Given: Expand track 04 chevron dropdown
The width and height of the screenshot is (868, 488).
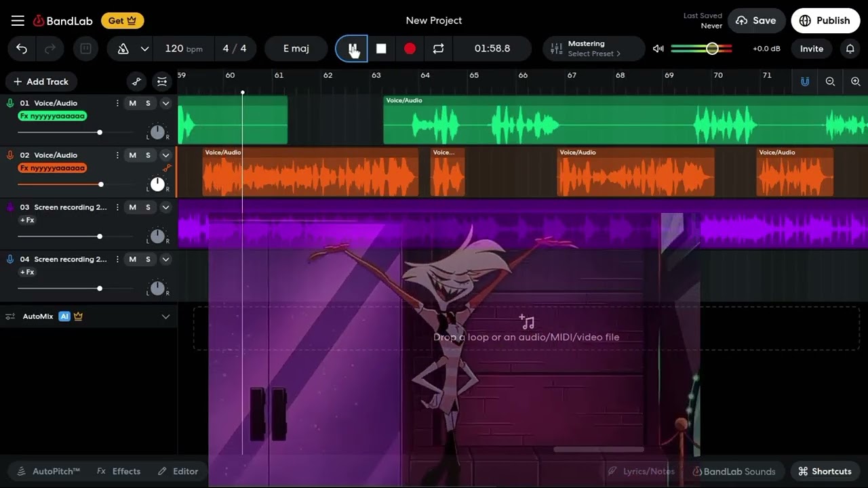Looking at the screenshot, I should coord(165,260).
